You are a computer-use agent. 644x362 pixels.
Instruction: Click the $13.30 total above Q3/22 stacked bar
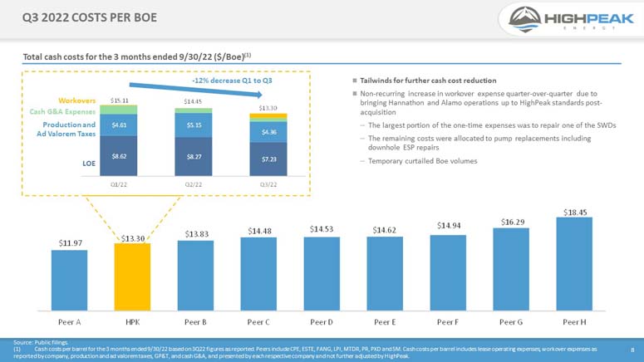268,108
